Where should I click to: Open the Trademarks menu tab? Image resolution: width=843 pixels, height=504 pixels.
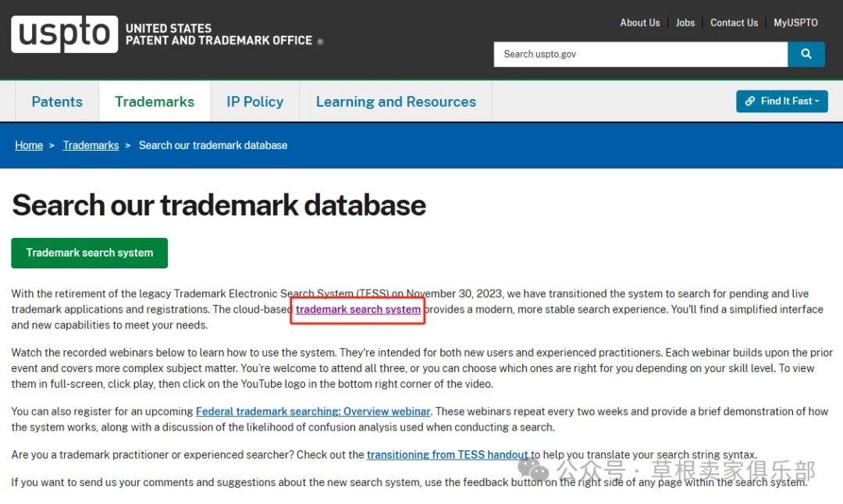tap(155, 101)
